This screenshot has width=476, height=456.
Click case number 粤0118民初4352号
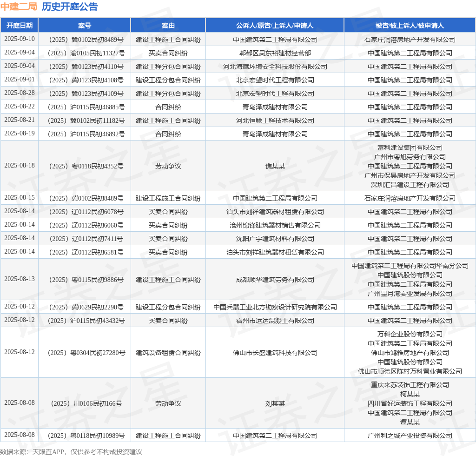[86, 166]
